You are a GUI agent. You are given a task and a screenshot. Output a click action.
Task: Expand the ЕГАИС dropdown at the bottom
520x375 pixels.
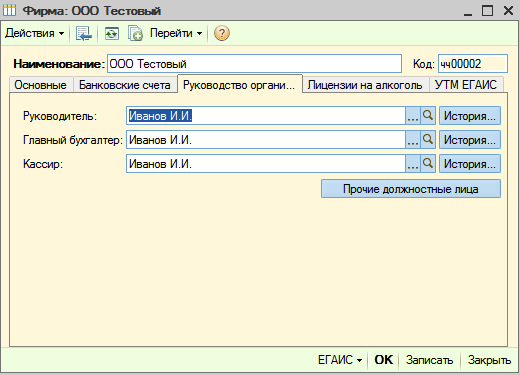(340, 360)
